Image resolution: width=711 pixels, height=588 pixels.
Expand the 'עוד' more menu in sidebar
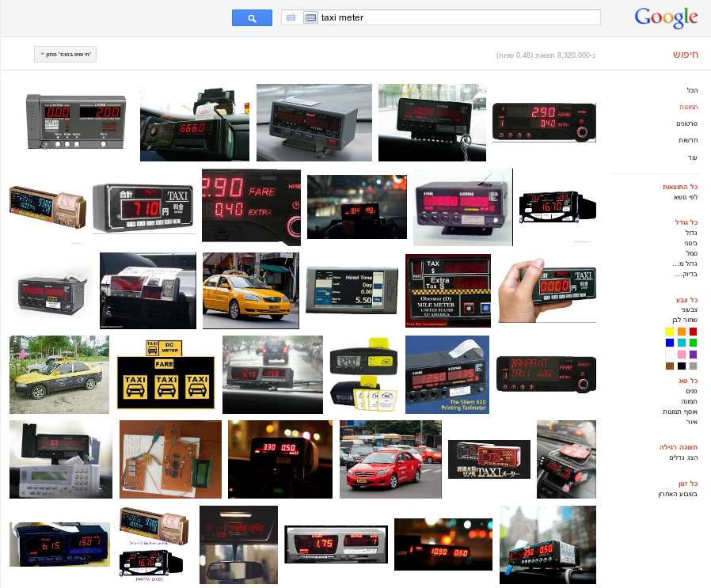tap(692, 157)
